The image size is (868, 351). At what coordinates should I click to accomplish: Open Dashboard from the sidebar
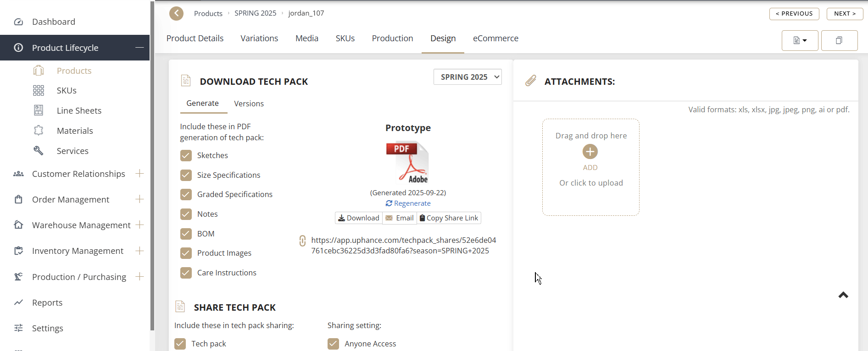tap(53, 22)
